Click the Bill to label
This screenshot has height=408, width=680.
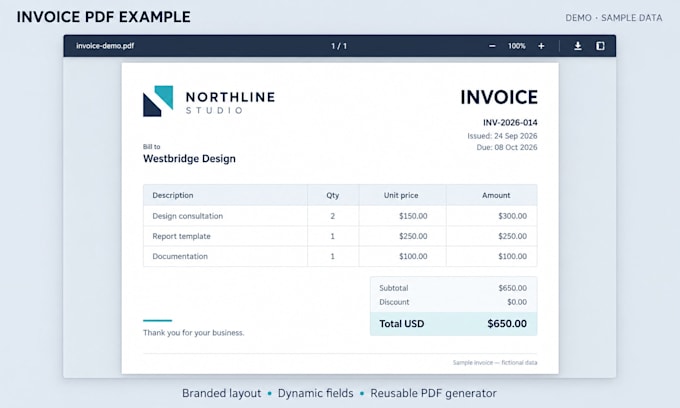pos(151,147)
